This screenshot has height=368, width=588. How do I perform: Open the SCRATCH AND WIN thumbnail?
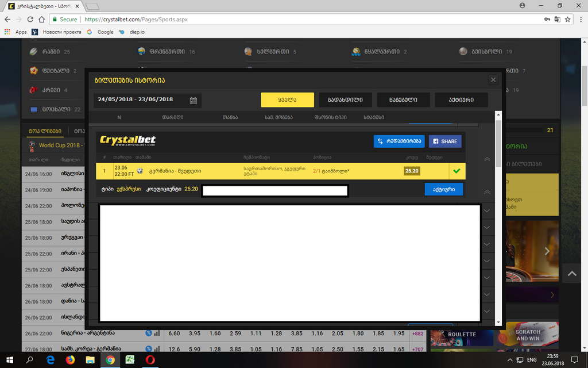pyautogui.click(x=528, y=335)
